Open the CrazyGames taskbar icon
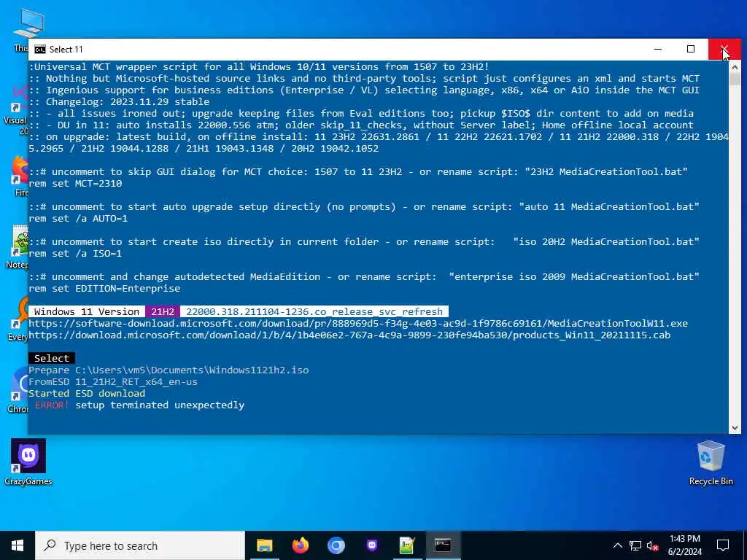Screen dimensions: 747x560 pyautogui.click(x=371, y=545)
